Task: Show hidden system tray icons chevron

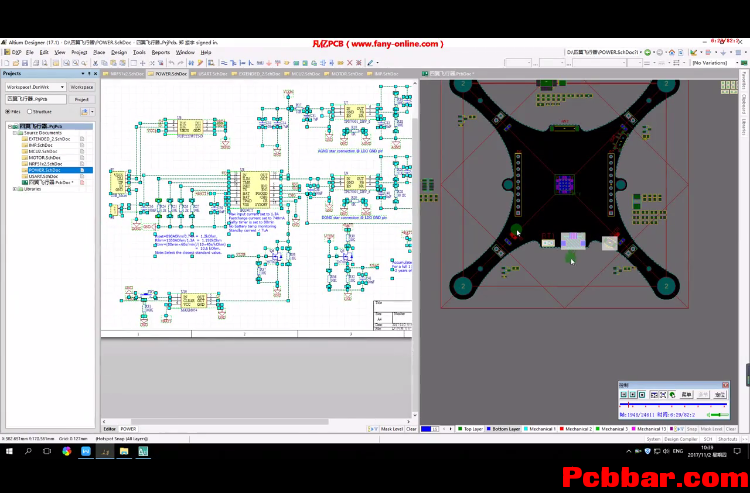Action: 628,451
